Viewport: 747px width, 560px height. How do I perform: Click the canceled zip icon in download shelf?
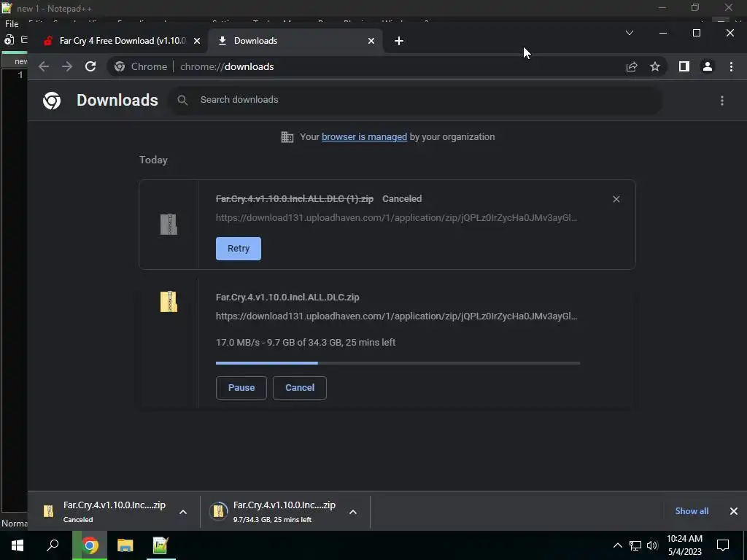click(49, 511)
